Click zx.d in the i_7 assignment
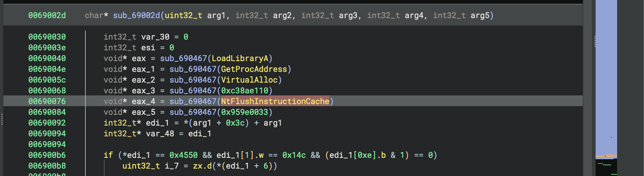644x176 pixels. [202, 166]
